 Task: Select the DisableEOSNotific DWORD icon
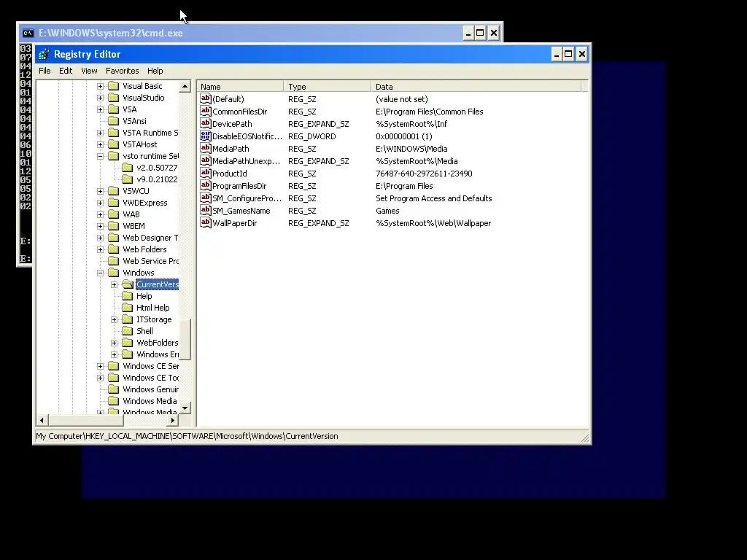point(205,136)
